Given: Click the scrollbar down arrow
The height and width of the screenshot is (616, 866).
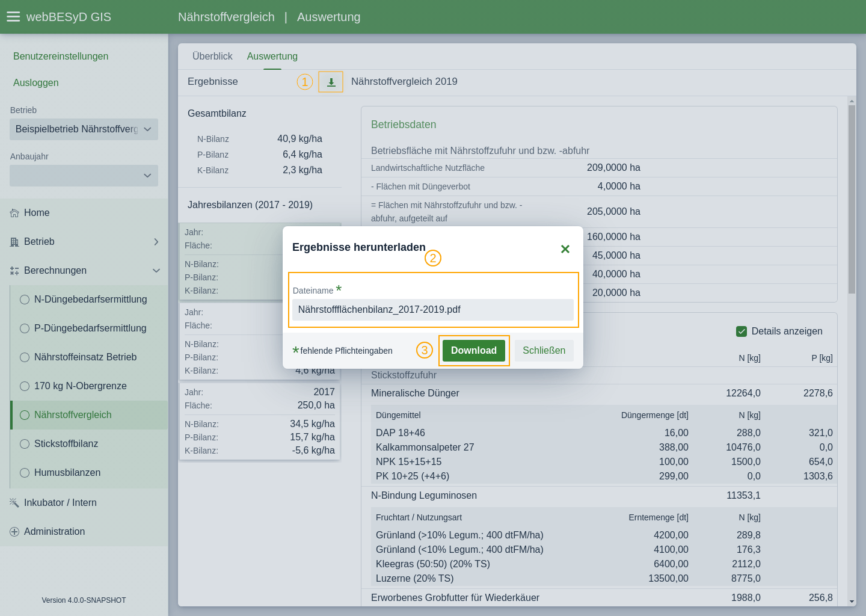Looking at the screenshot, I should pos(852,602).
